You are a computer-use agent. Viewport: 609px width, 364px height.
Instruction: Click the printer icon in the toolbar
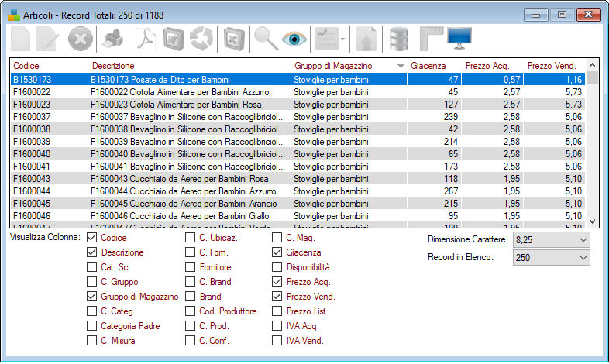(x=112, y=38)
